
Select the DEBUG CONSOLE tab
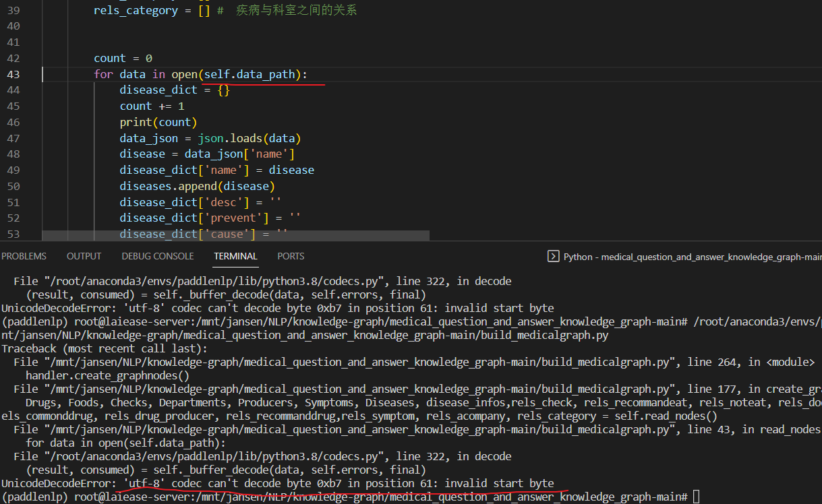[157, 256]
